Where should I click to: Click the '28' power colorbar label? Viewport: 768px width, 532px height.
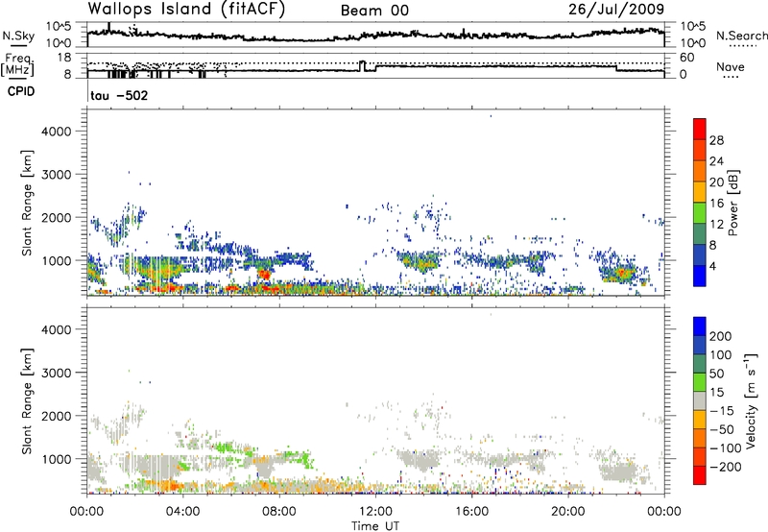point(716,140)
